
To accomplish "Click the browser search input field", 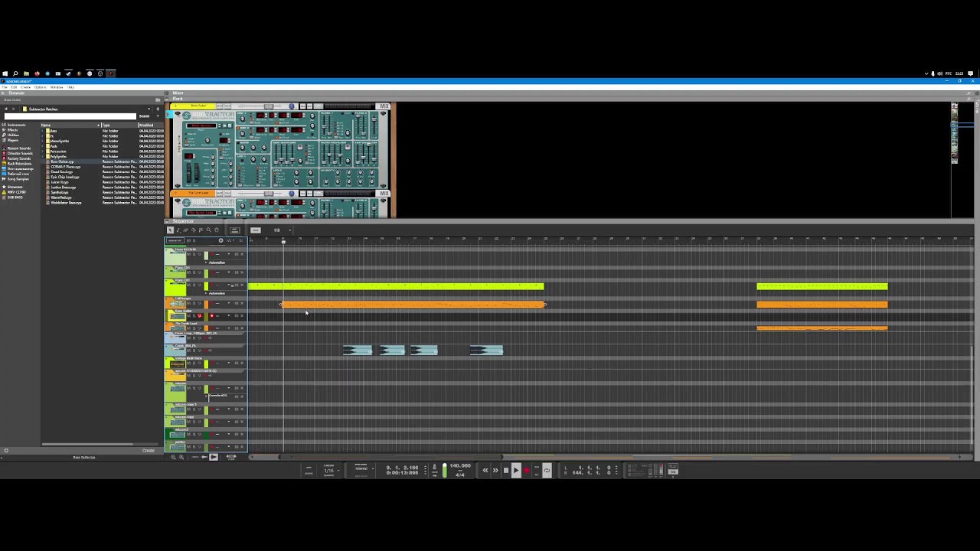I will pos(71,116).
